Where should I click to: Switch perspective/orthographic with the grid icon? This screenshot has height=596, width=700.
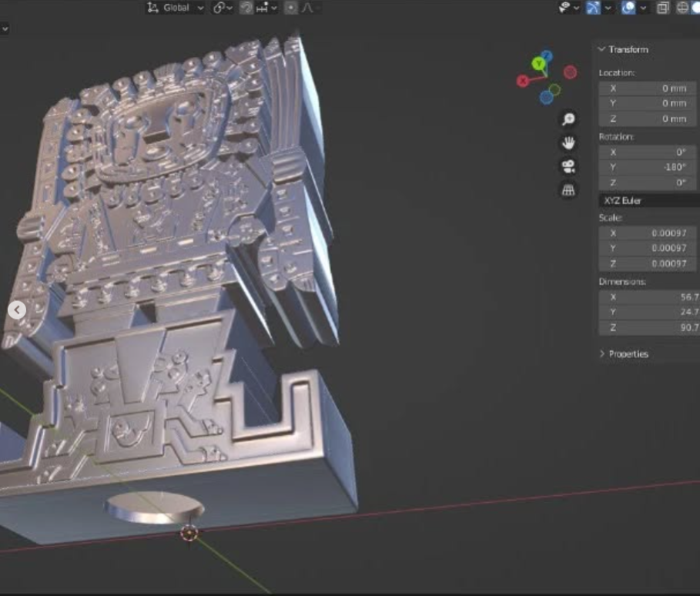click(x=568, y=190)
